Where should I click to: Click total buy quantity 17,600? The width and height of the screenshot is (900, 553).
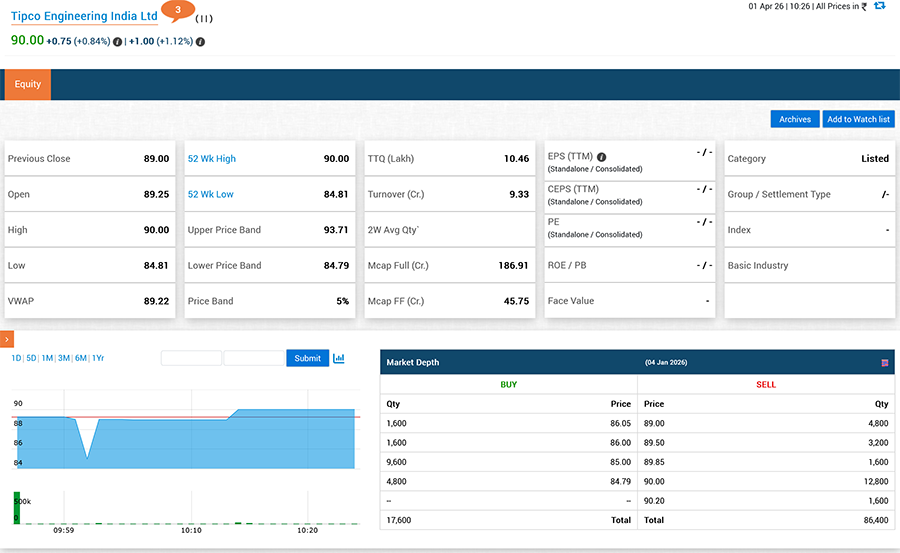398,520
